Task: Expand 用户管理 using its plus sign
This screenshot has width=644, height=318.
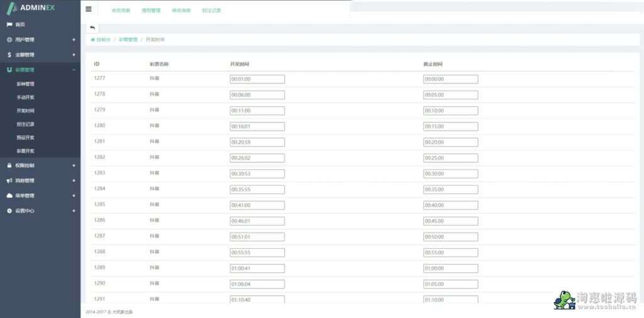Action: click(x=74, y=40)
